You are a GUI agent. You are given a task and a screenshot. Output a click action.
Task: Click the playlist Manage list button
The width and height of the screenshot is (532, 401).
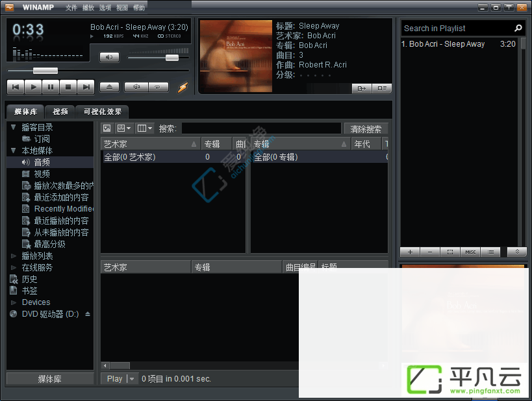pyautogui.click(x=490, y=252)
